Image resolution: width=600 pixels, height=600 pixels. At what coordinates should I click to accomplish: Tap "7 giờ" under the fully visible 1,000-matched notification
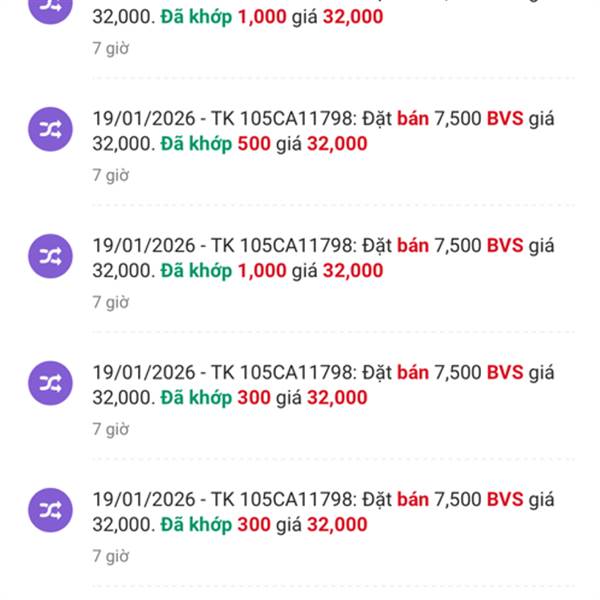click(111, 302)
